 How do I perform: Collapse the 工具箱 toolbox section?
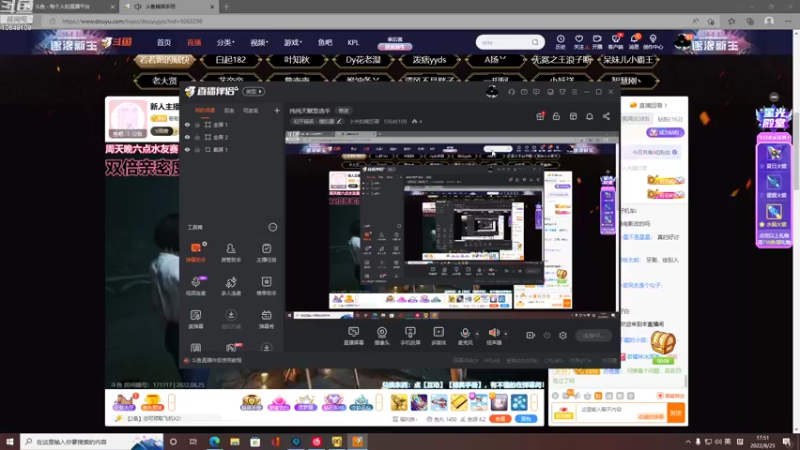point(273,227)
